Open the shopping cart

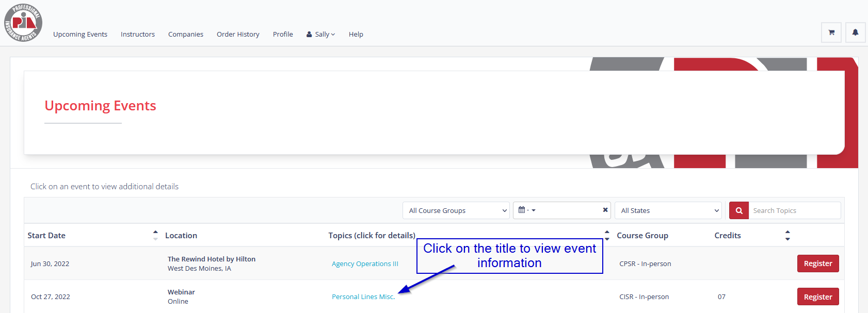click(x=831, y=32)
